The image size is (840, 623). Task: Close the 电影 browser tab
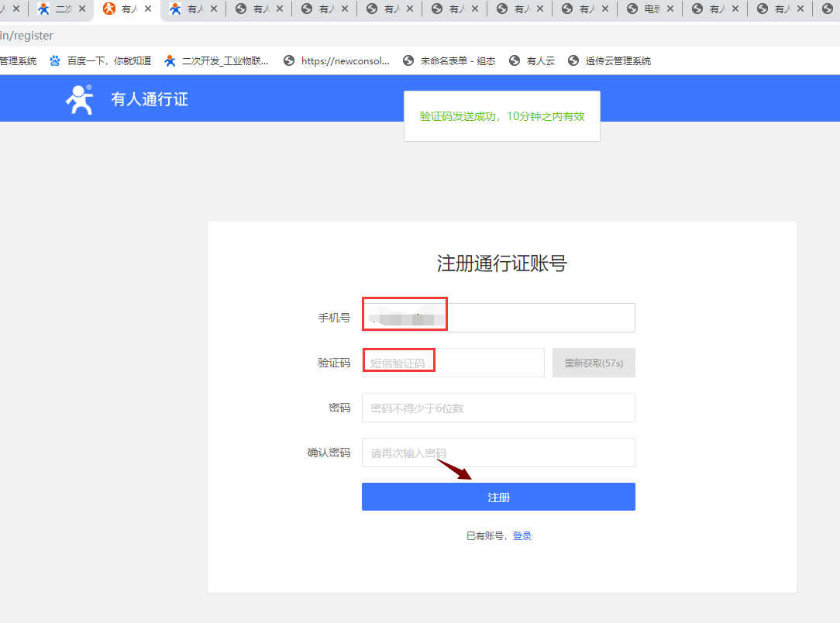click(670, 9)
